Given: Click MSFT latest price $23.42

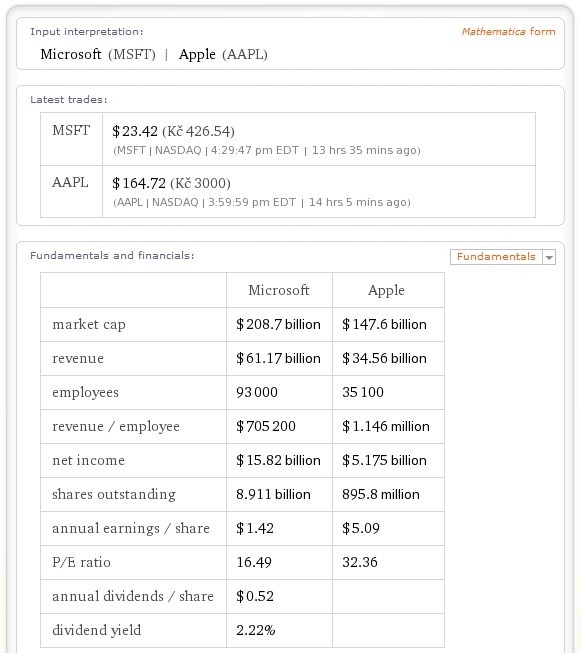Looking at the screenshot, I should 135,131.
